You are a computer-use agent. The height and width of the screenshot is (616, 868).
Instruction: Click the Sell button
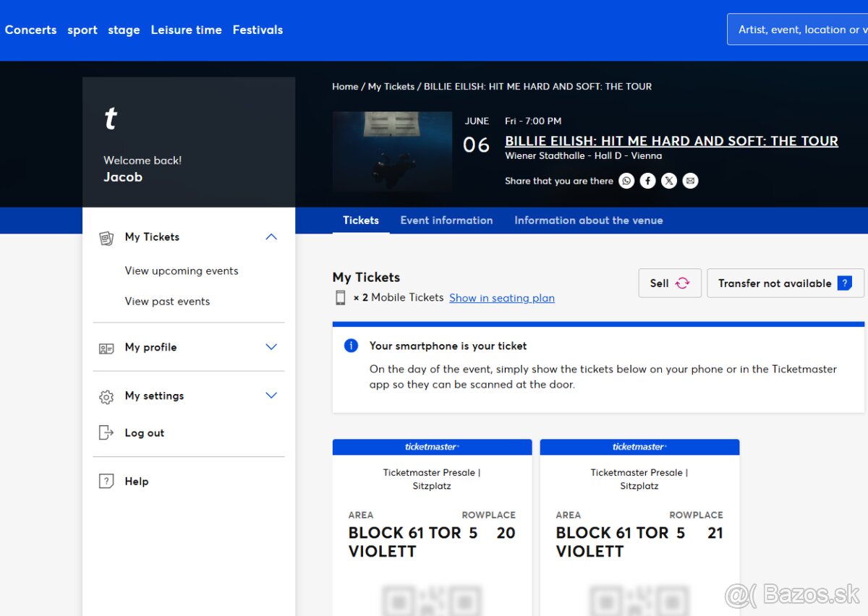click(670, 283)
